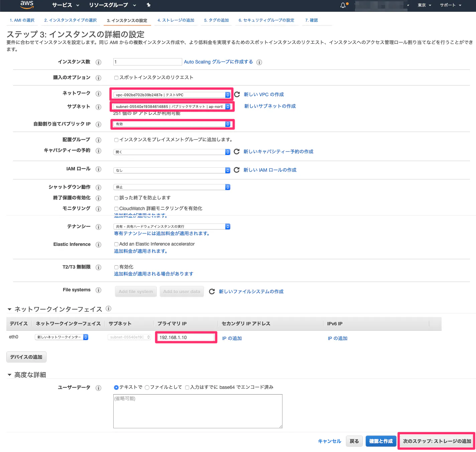Open the リソースグループ menu

click(x=112, y=5)
